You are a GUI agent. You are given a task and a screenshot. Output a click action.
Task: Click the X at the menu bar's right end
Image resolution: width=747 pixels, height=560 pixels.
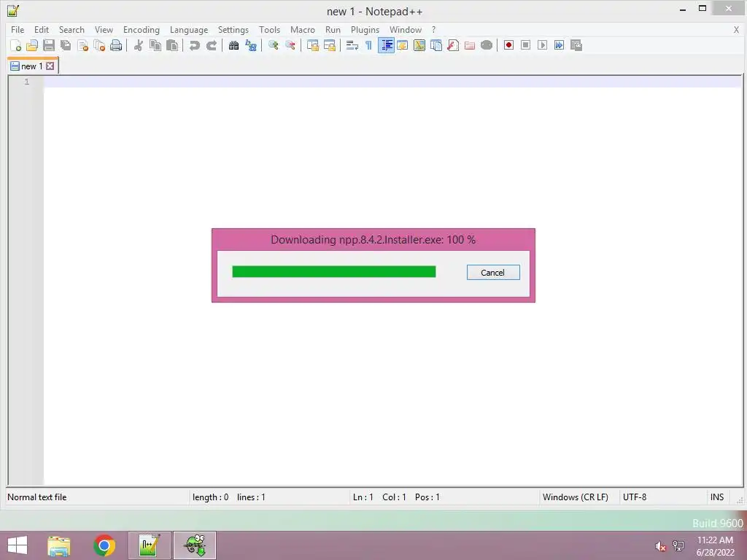coord(736,29)
